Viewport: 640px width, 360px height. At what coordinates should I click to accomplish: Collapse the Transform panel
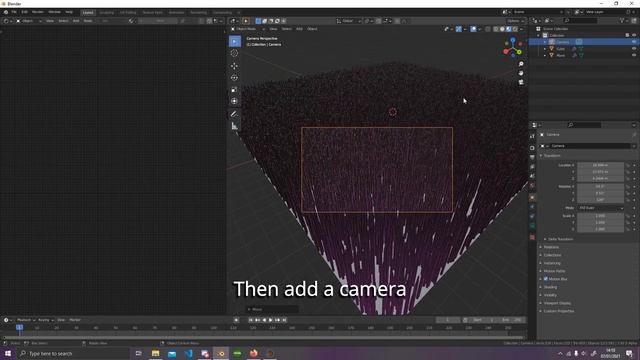pyautogui.click(x=551, y=156)
